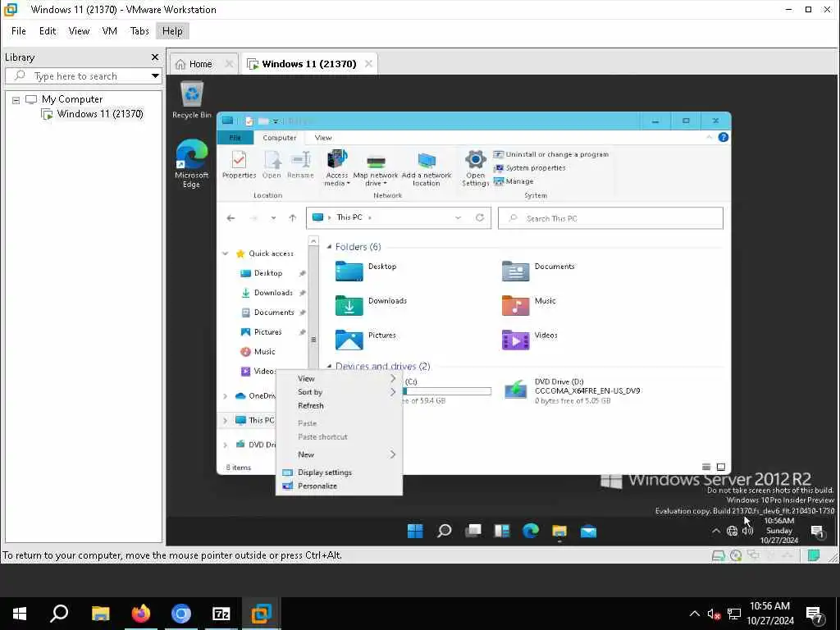Click up arrow to parent folder
Screen dimensions: 840x630
[293, 218]
